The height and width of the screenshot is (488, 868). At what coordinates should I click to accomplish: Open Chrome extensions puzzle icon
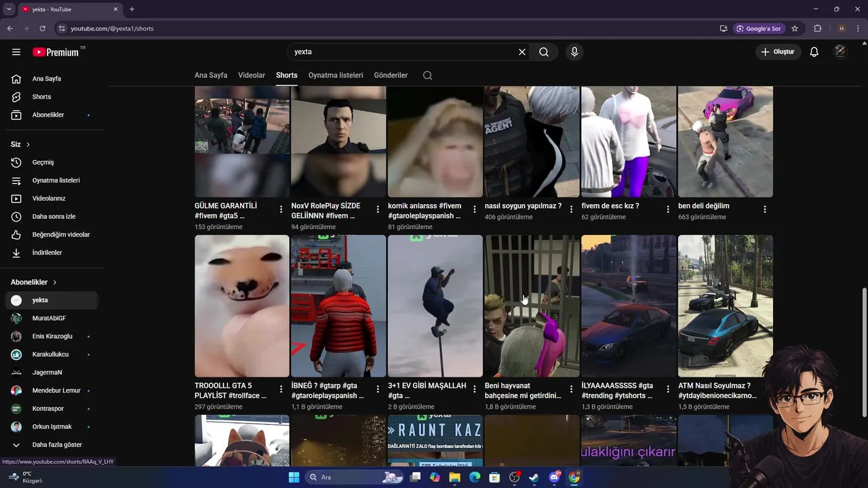click(x=817, y=28)
